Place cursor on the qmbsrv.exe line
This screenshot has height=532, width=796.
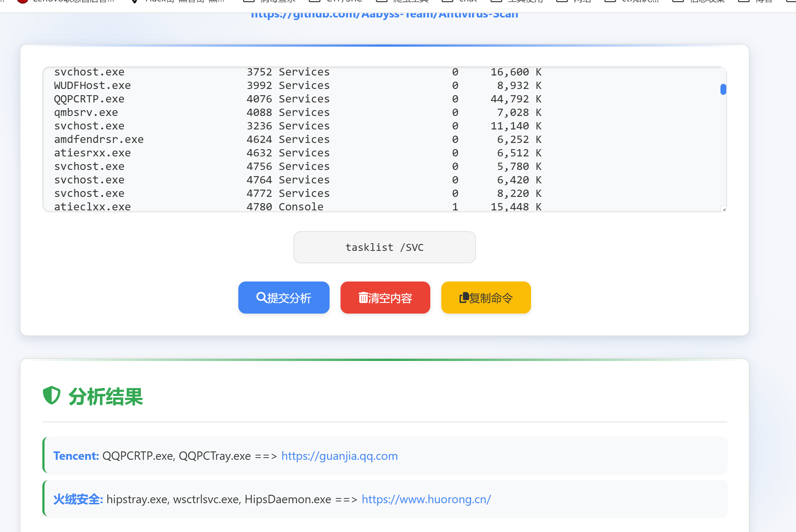[86, 113]
